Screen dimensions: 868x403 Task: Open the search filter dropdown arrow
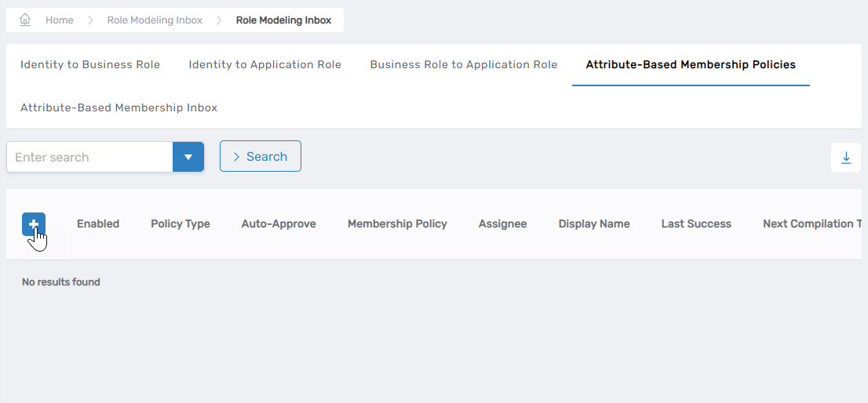click(188, 157)
